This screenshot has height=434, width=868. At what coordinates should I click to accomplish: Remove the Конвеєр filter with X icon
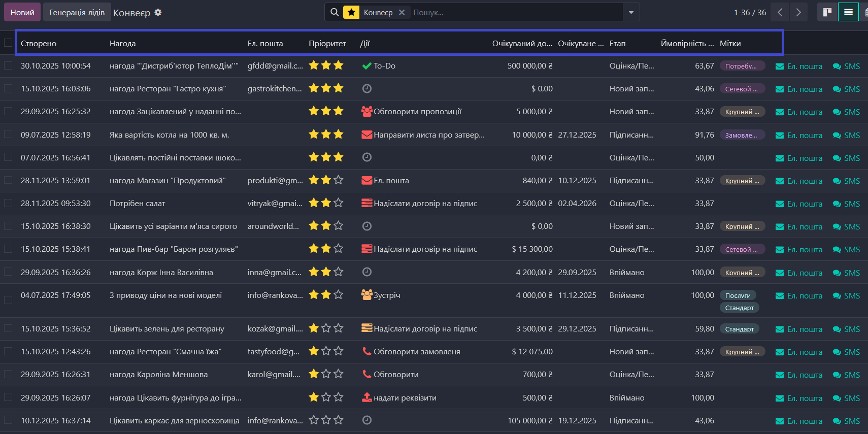(402, 12)
